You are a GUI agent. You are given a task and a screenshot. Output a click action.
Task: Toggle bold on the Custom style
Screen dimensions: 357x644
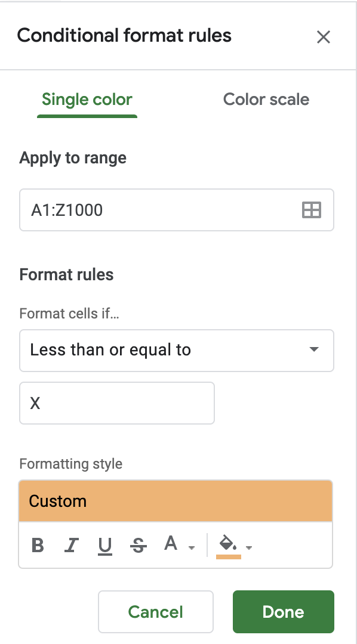coord(37,544)
